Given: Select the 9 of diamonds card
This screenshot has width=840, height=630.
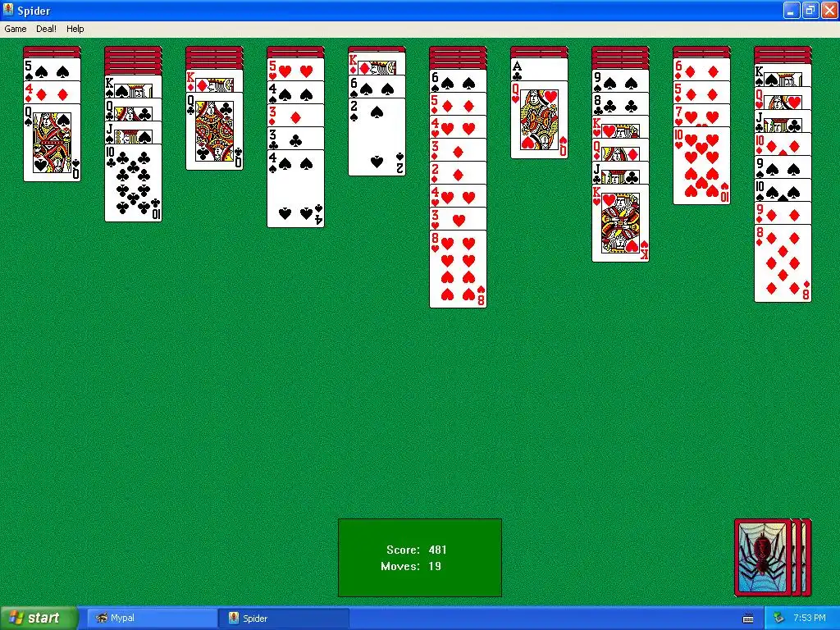Looking at the screenshot, I should [783, 213].
